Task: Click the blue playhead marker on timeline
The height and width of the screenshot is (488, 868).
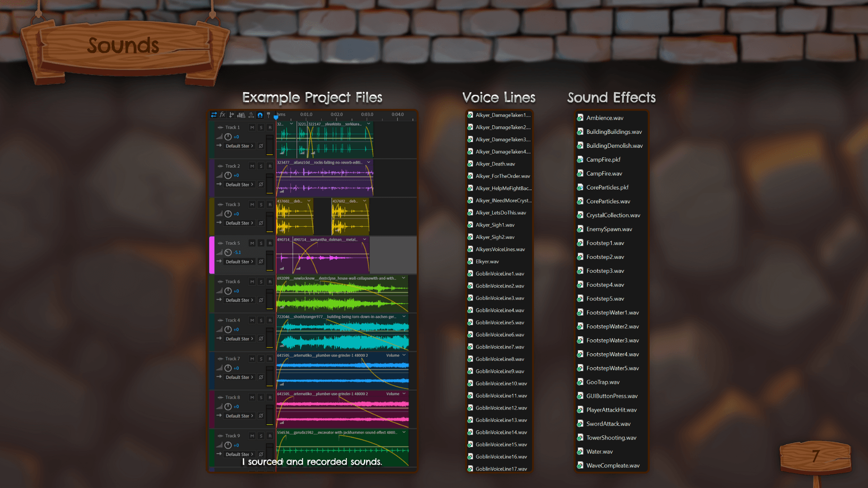Action: pyautogui.click(x=276, y=117)
